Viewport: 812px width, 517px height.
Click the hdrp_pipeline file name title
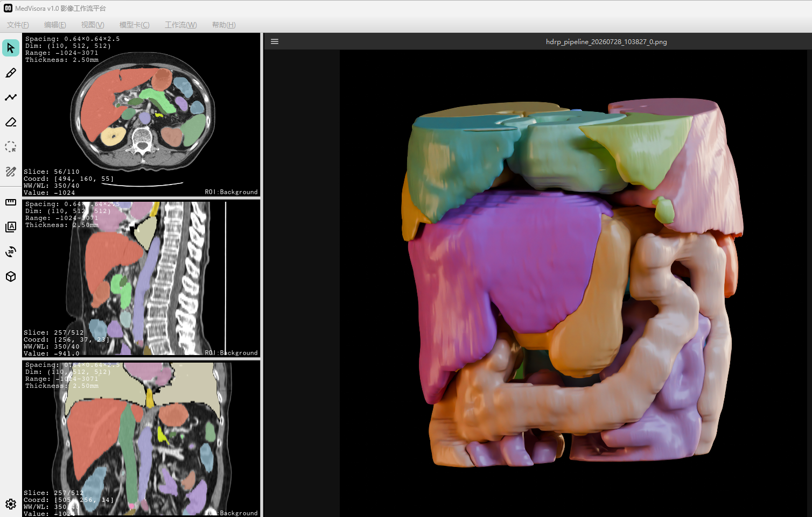[x=606, y=41]
